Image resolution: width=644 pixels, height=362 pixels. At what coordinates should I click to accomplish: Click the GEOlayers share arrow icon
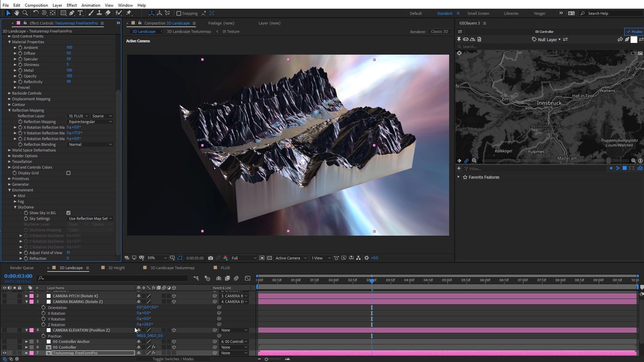620,39
